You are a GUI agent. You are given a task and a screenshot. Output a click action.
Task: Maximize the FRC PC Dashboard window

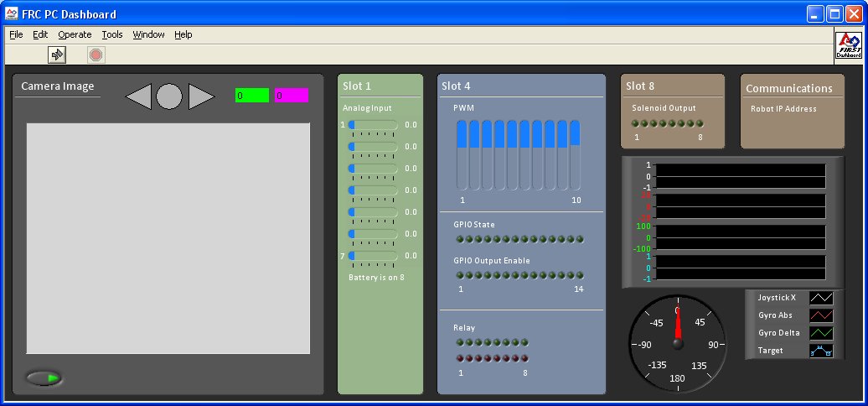point(834,14)
